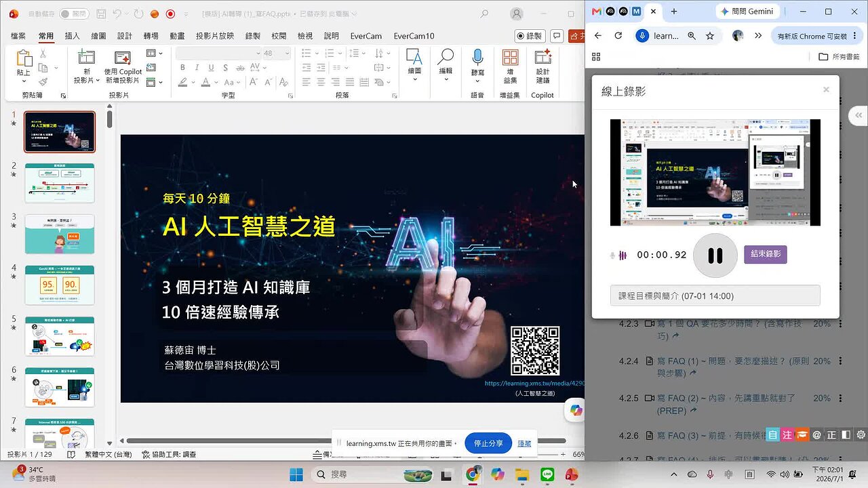Image resolution: width=868 pixels, height=488 pixels.
Task: Reload the Chrome page
Action: (x=618, y=36)
